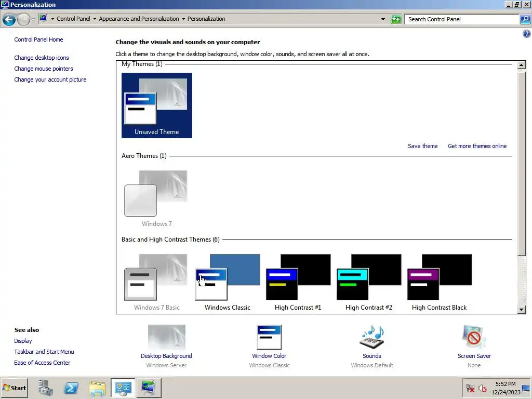Open the address bar history dropdown
The width and height of the screenshot is (532, 399).
point(383,19)
